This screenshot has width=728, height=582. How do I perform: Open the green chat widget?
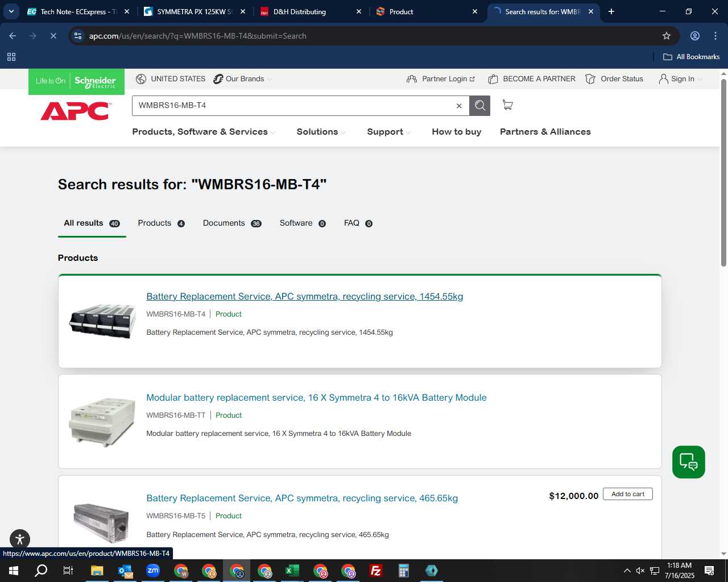[688, 462]
